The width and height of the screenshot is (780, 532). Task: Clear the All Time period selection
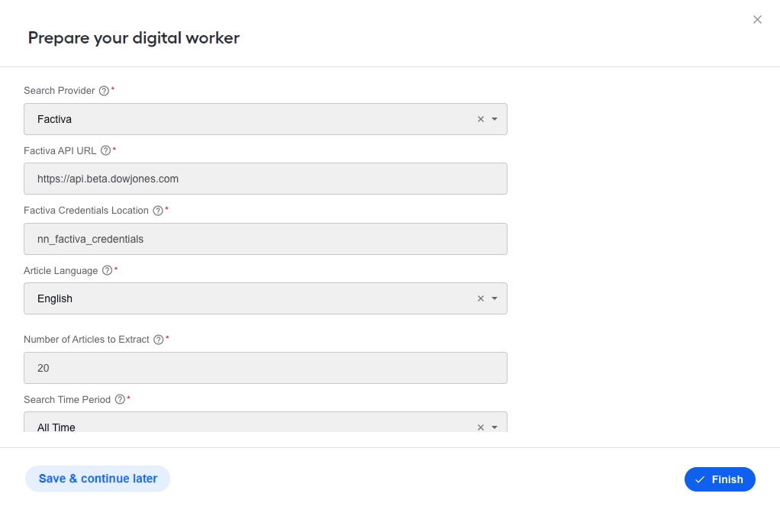pos(481,427)
